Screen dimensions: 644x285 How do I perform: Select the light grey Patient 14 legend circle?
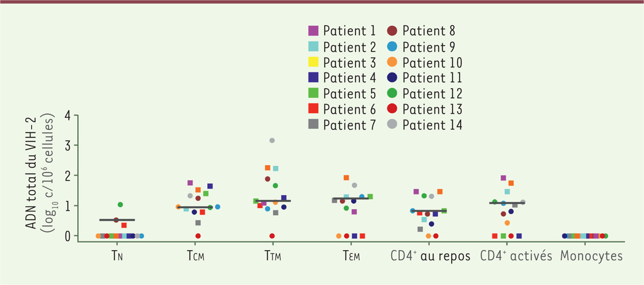point(393,125)
